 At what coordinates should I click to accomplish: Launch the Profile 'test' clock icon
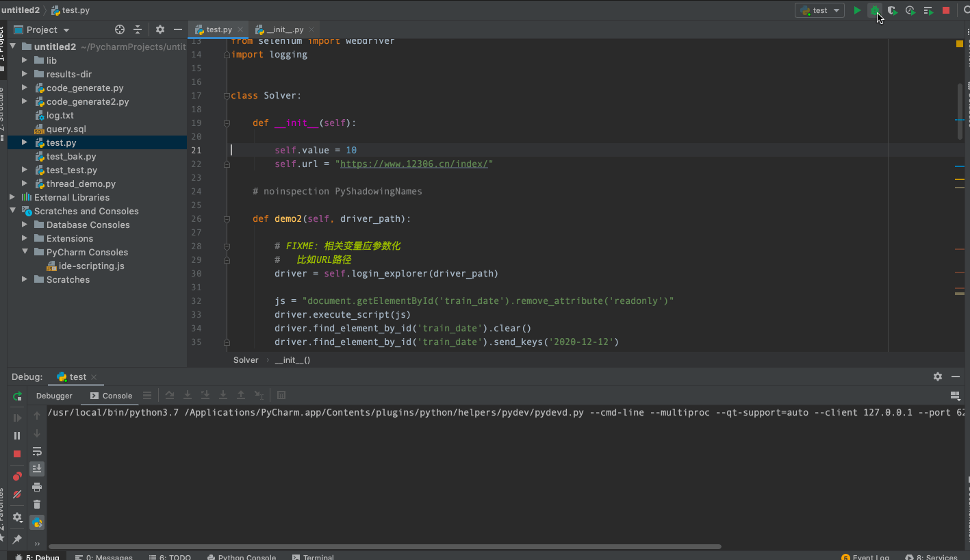pyautogui.click(x=910, y=10)
